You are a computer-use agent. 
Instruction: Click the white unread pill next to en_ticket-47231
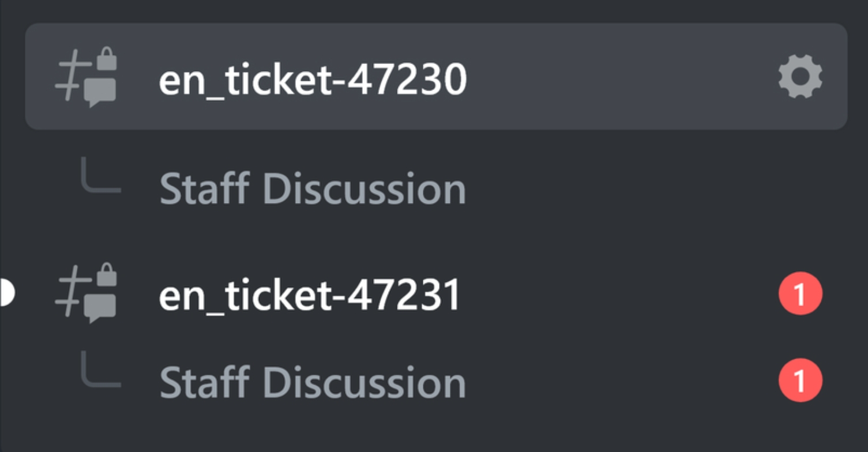click(6, 293)
